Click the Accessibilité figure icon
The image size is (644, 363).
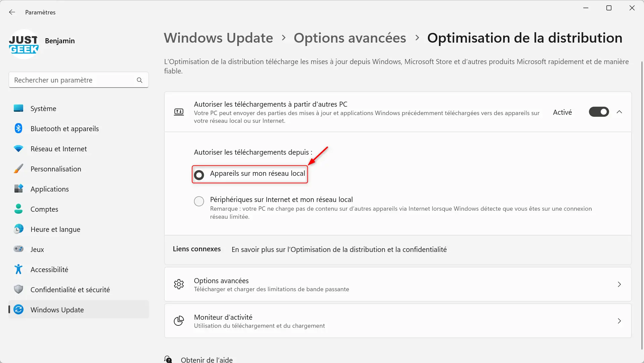pos(18,269)
